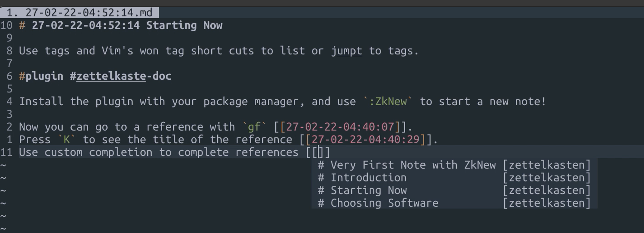Place cursor inside empty [[ ]] brackets
644x233 pixels.
click(x=321, y=152)
